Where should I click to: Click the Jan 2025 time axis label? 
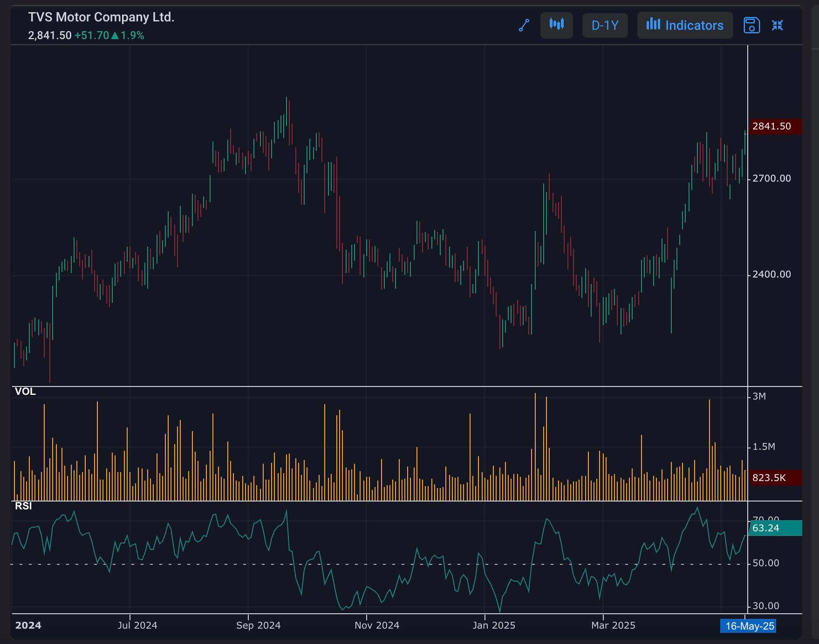494,625
